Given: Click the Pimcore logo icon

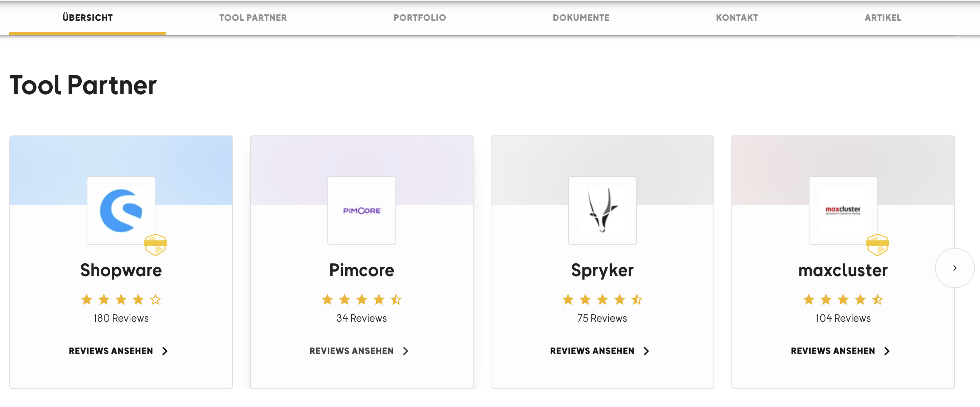Looking at the screenshot, I should (x=361, y=210).
